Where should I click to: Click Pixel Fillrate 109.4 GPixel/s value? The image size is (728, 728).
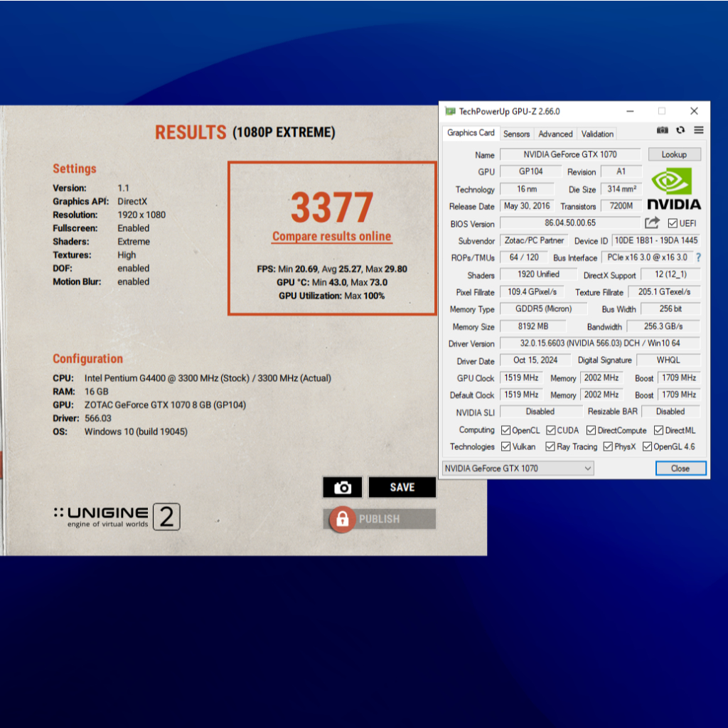(532, 292)
